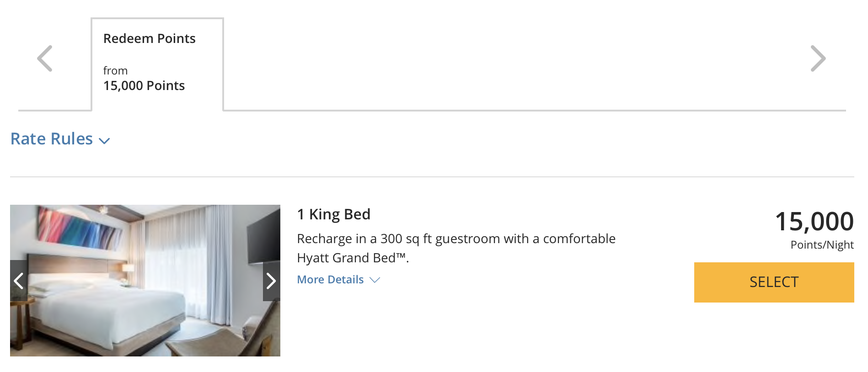The height and width of the screenshot is (372, 868).
Task: Click the chevron beside Rate Rules
Action: click(x=105, y=141)
